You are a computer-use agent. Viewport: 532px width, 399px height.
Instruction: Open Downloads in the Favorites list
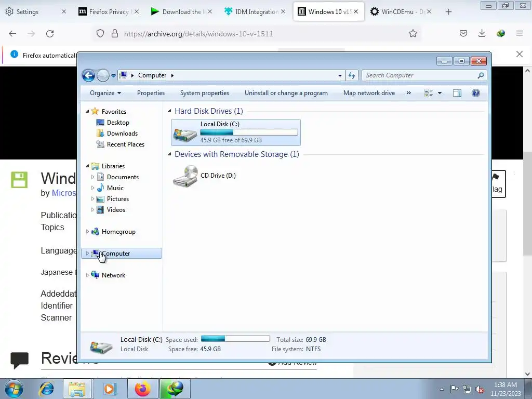pos(122,134)
